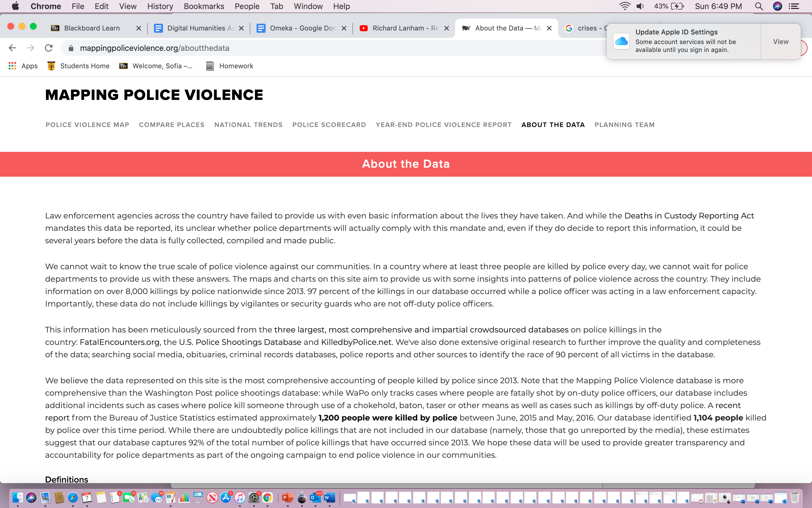Open the Apple menu
812x508 pixels.
[x=16, y=6]
